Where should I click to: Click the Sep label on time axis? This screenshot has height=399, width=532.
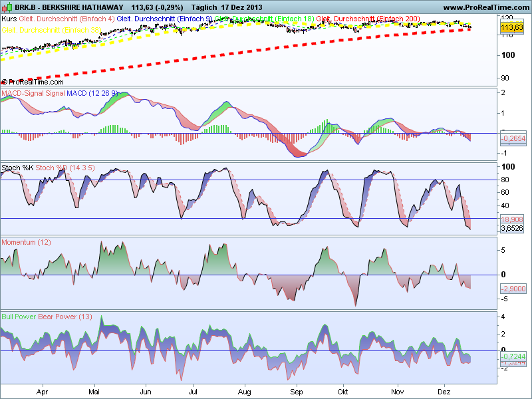296,392
